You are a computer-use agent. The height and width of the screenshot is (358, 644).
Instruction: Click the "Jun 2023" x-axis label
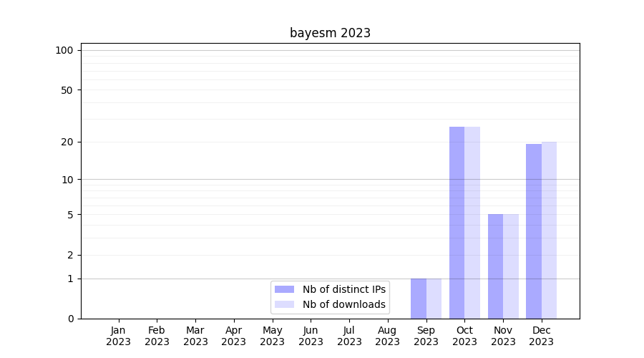click(311, 336)
